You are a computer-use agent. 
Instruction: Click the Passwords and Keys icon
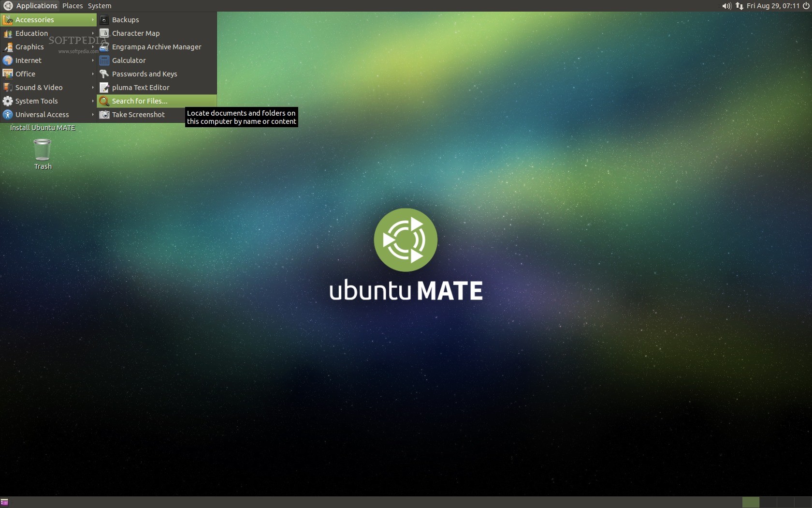click(104, 74)
